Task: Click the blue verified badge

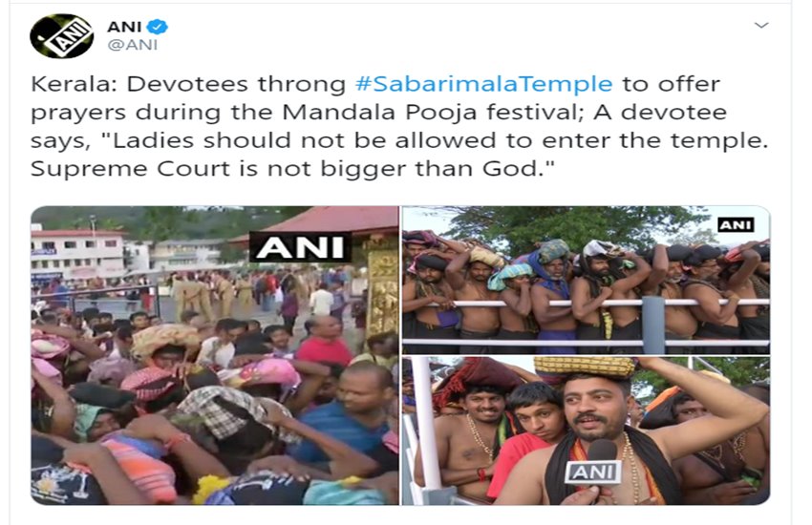Action: [x=157, y=27]
